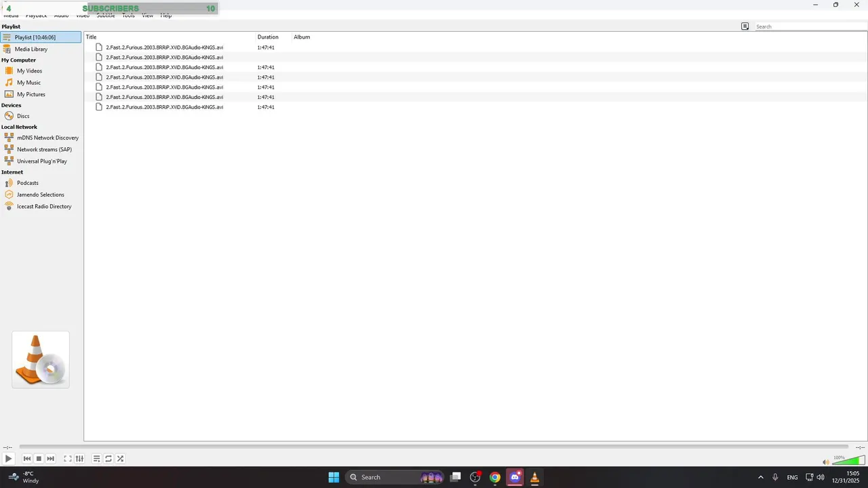Show extended settings (equalizer sliders icon)
The height and width of the screenshot is (488, 868).
coord(79,459)
